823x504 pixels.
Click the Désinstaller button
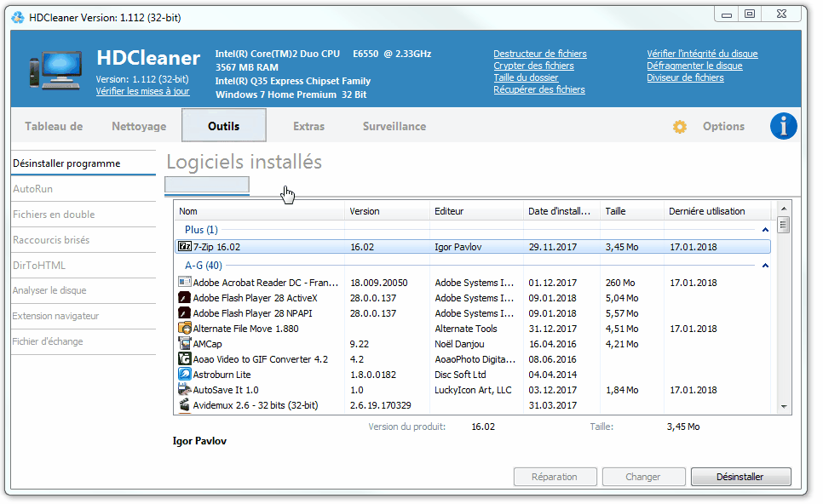(740, 477)
